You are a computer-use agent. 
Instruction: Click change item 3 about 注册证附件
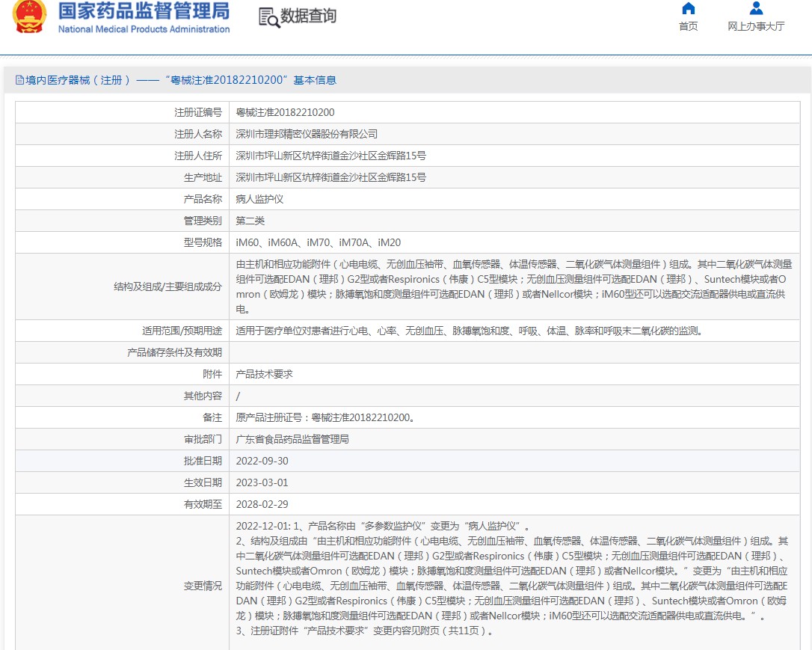pyautogui.click(x=365, y=631)
